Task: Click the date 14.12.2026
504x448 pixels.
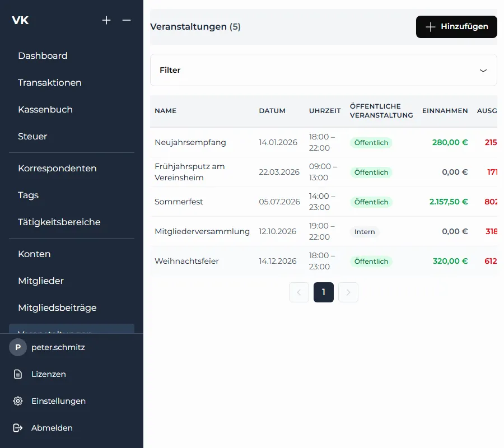Action: [278, 261]
